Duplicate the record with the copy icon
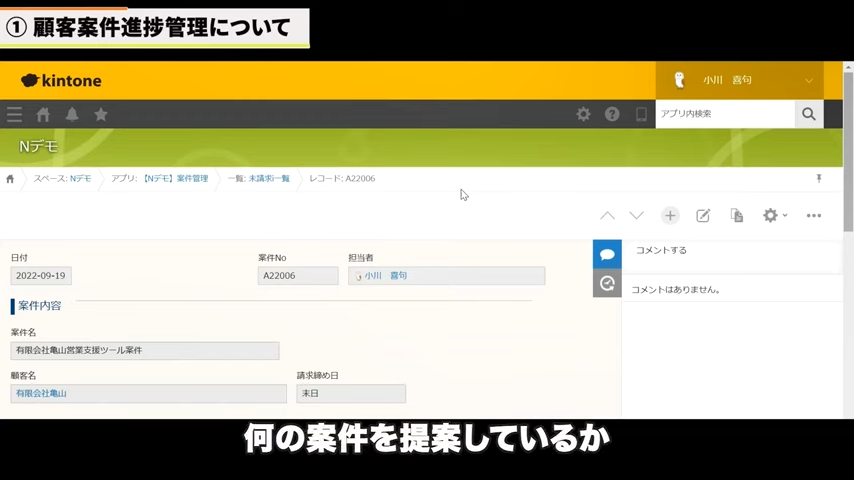The width and height of the screenshot is (854, 480). pos(737,216)
